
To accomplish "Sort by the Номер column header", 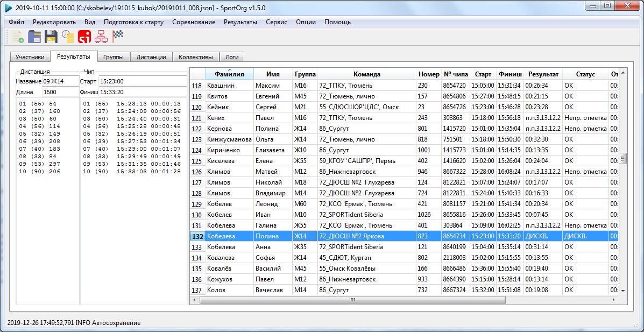I will (x=429, y=74).
